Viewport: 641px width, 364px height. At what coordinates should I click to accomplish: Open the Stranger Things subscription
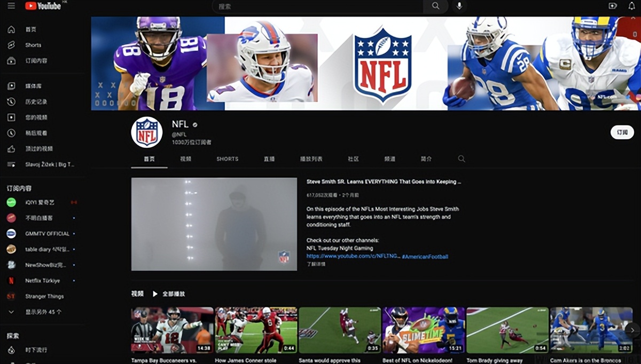click(x=44, y=296)
